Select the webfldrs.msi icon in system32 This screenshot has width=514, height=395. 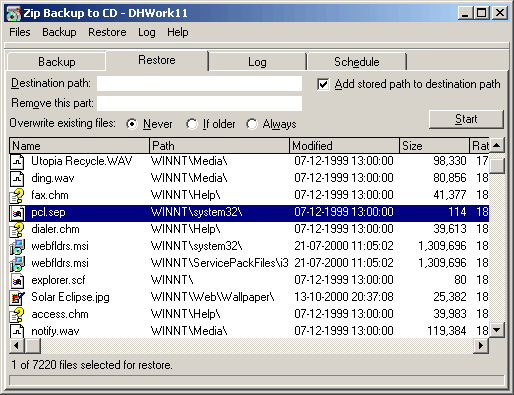17,247
